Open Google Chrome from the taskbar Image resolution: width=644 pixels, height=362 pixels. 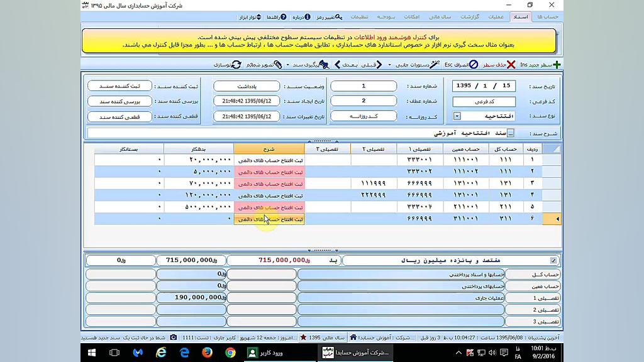tap(230, 353)
